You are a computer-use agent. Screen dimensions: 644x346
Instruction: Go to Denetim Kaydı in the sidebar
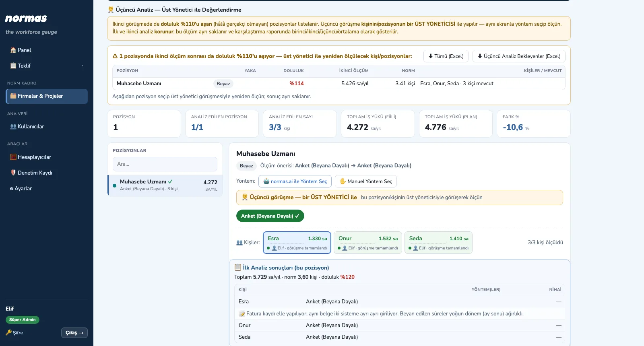pos(47,173)
